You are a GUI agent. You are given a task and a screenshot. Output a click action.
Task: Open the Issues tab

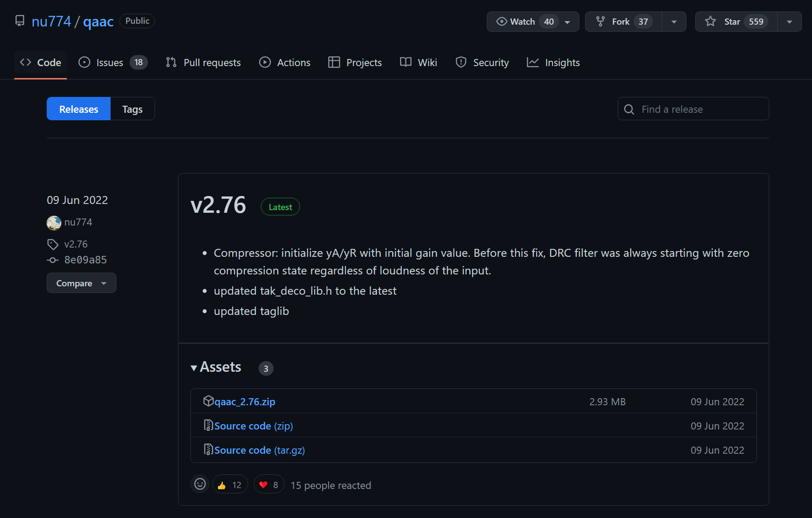click(x=113, y=63)
